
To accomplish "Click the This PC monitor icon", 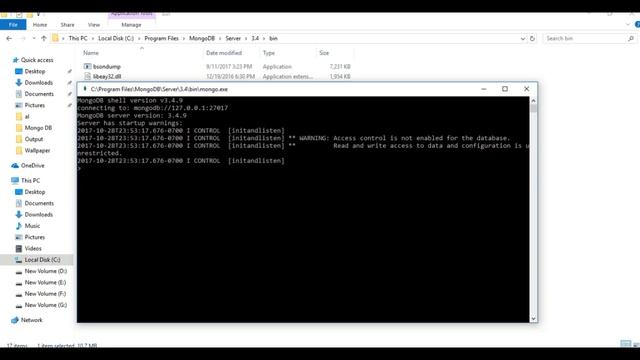I will 15,180.
